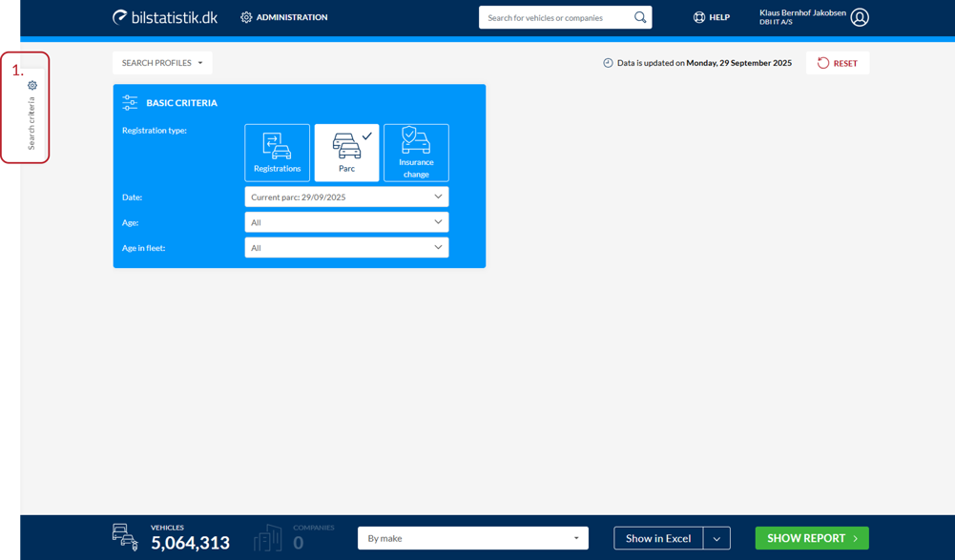The height and width of the screenshot is (560, 955).
Task: Click the gear icon on Search criteria tab
Action: 32,85
